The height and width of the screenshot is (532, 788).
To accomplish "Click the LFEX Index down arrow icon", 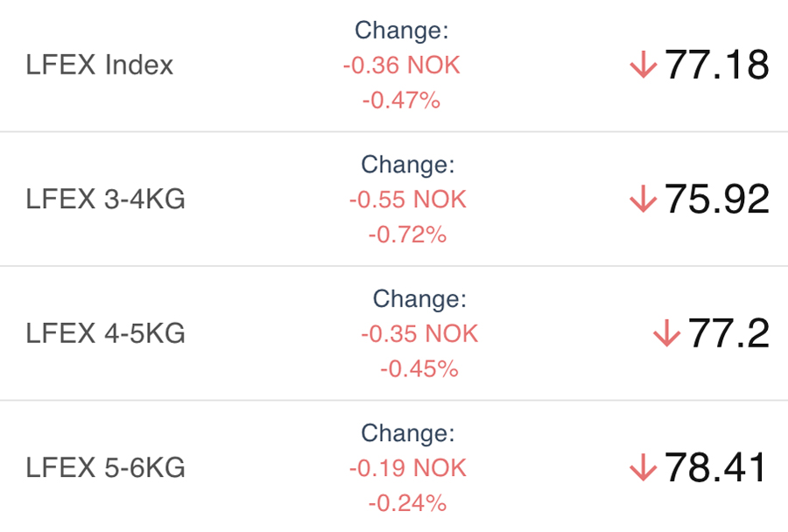I will pyautogui.click(x=643, y=66).
